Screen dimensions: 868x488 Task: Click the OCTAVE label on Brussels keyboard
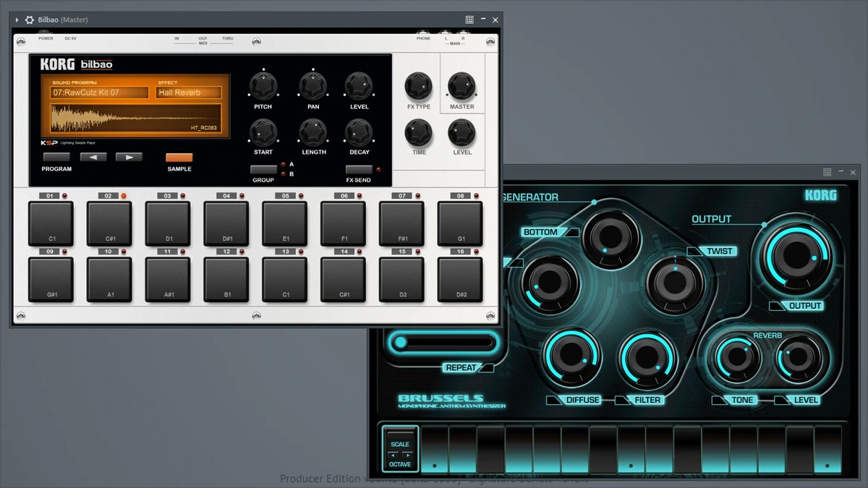400,464
